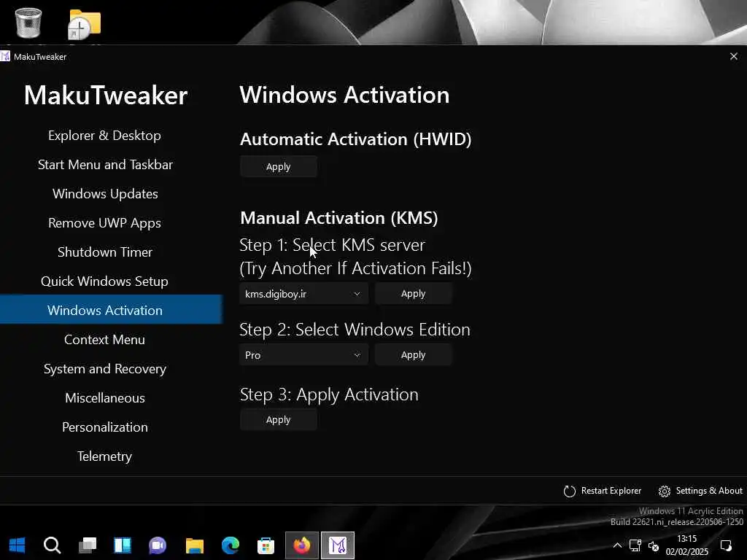Open the Recycle Bin desktop icon
Screen dimensions: 747x560
[x=28, y=23]
